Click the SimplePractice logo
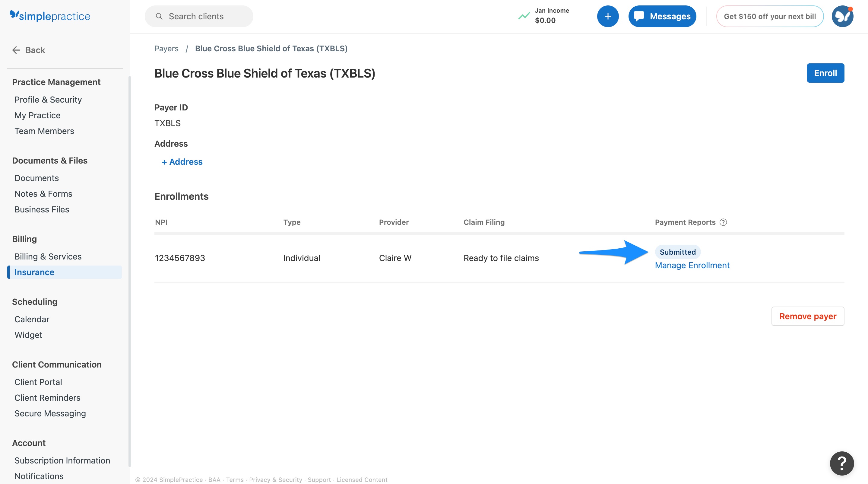This screenshot has width=868, height=484. 50,16
